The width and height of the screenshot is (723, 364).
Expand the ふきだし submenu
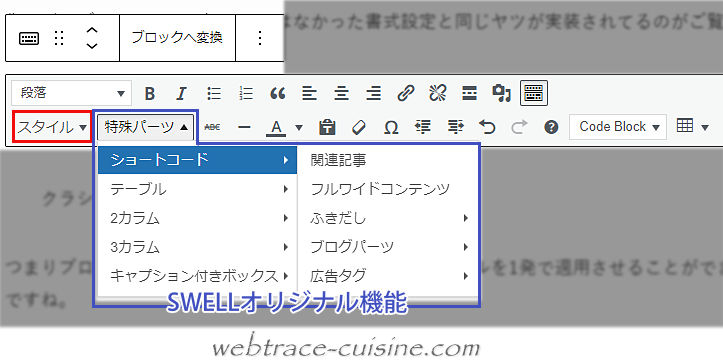pos(388,218)
